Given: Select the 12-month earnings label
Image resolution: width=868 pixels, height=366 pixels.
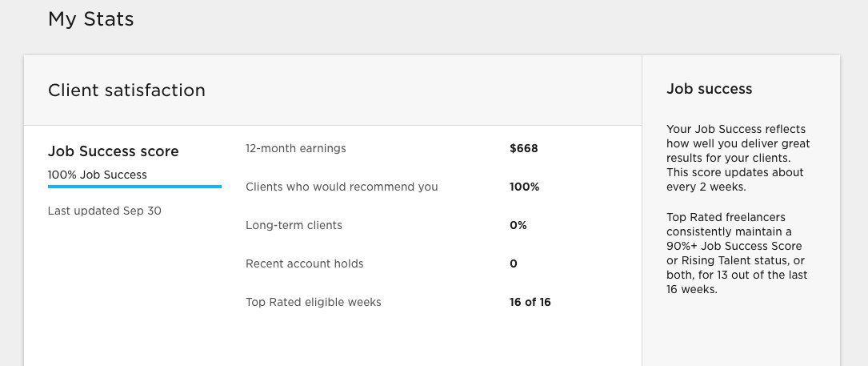Looking at the screenshot, I should point(296,148).
